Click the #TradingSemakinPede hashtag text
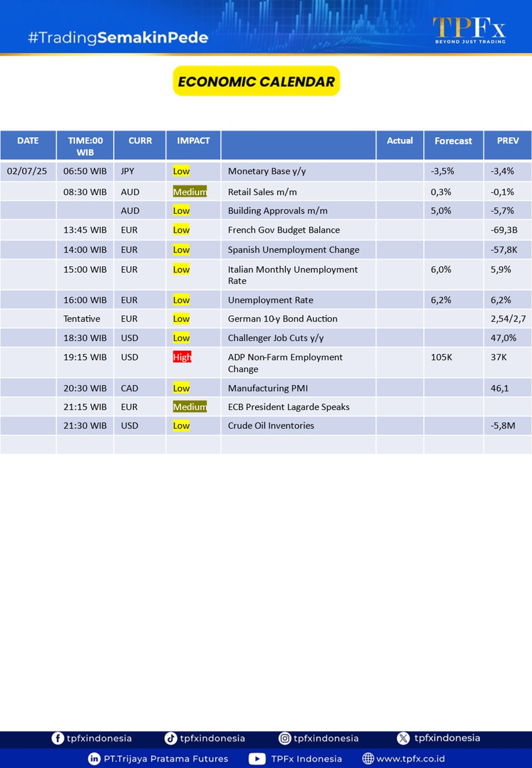This screenshot has height=768, width=532. coord(118,38)
